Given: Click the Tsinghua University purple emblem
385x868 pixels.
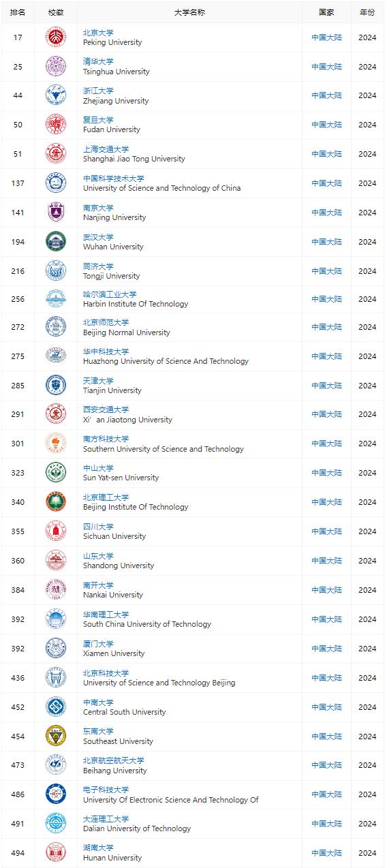Looking at the screenshot, I should click(56, 67).
